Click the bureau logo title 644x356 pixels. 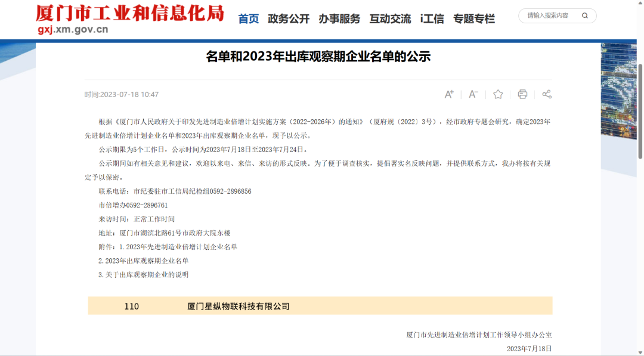click(x=130, y=13)
